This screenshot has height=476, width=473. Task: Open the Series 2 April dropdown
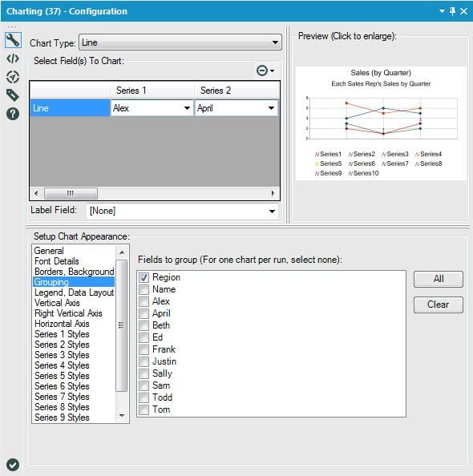pos(236,108)
